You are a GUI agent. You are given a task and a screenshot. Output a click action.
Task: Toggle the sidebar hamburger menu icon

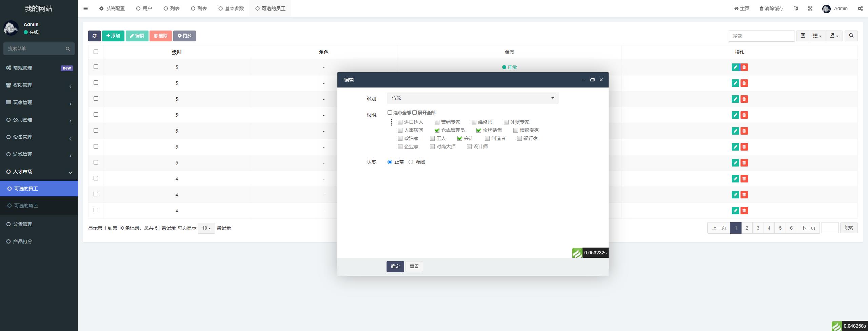tap(85, 8)
